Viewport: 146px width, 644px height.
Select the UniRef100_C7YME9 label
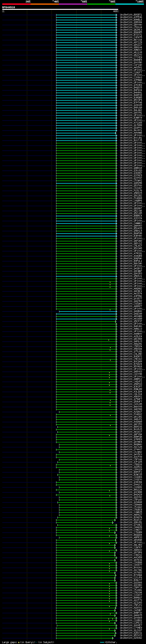pos(131,628)
